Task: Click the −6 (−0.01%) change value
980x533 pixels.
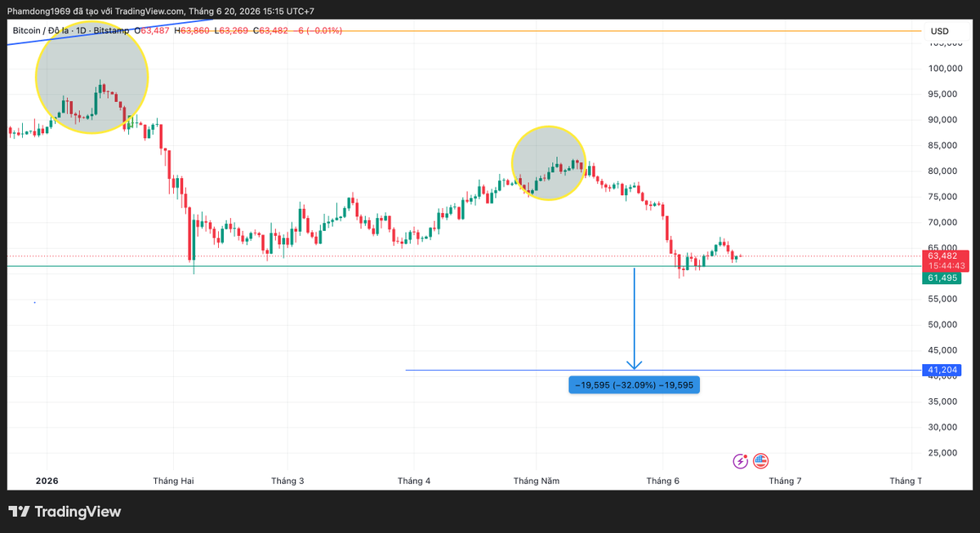Action: tap(318, 31)
